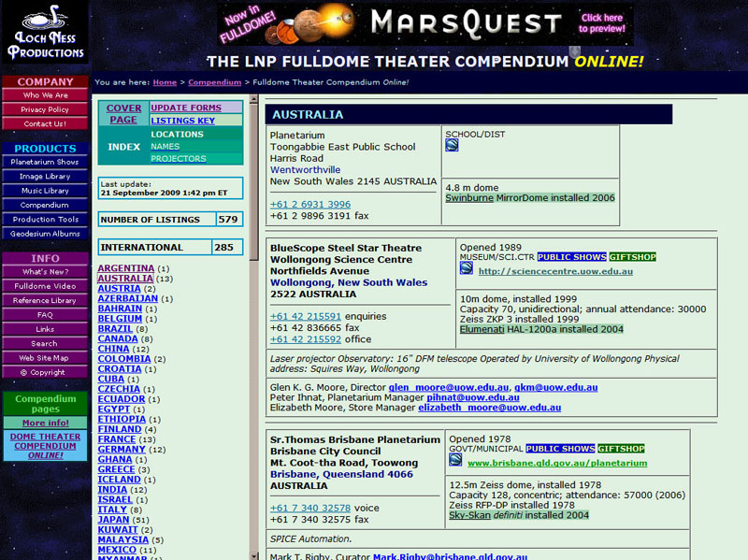Open the Links page
The width and height of the screenshot is (748, 560).
tap(45, 329)
